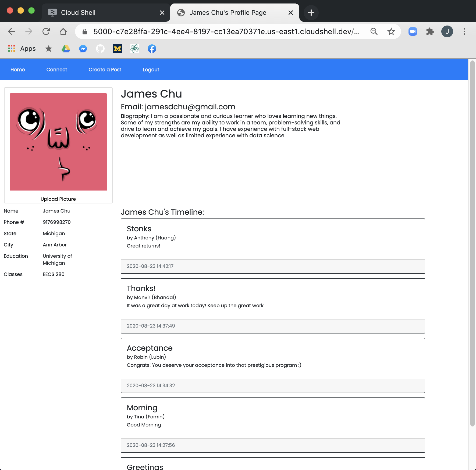Screen dimensions: 476x470
Task: Close the Cloud Shell tab
Action: [162, 13]
